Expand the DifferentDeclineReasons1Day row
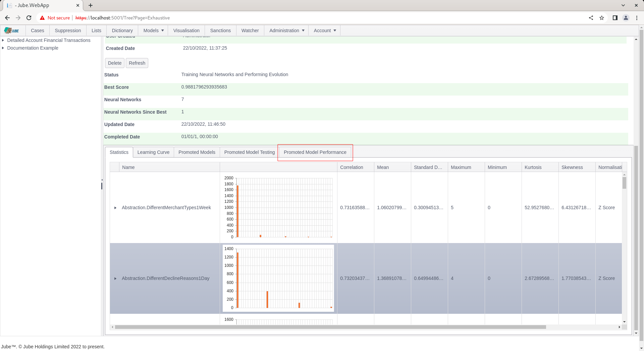The height and width of the screenshot is (351, 644). click(x=115, y=279)
